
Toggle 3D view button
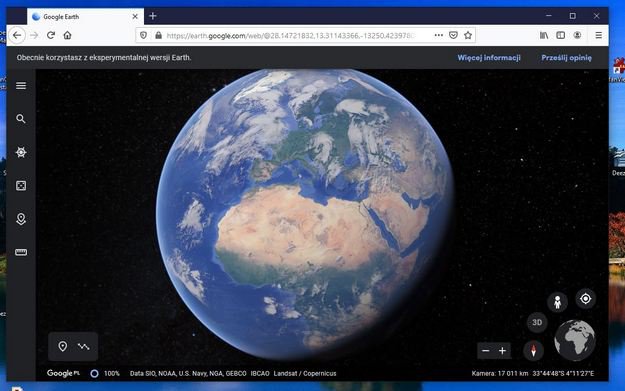(537, 322)
